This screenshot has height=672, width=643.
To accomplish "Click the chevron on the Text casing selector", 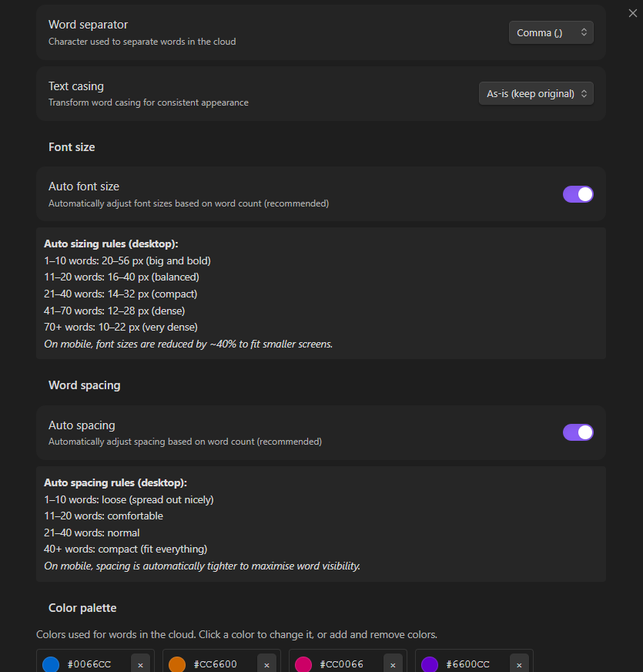I will coord(584,92).
